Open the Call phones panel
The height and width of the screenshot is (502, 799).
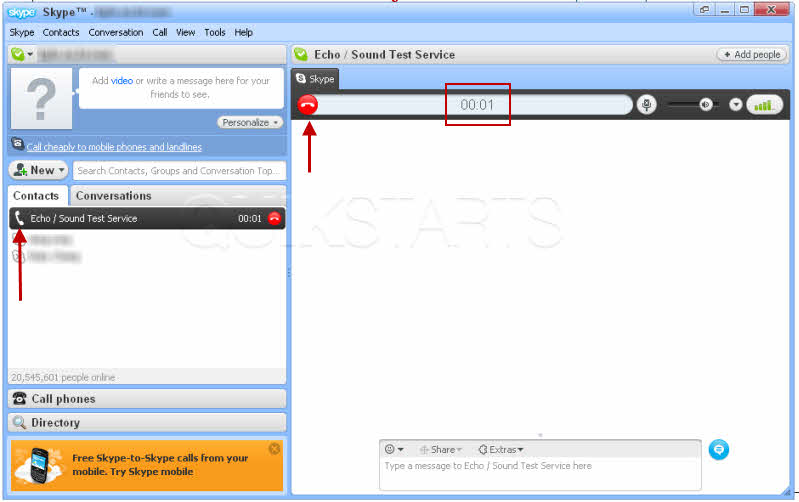[x=147, y=399]
